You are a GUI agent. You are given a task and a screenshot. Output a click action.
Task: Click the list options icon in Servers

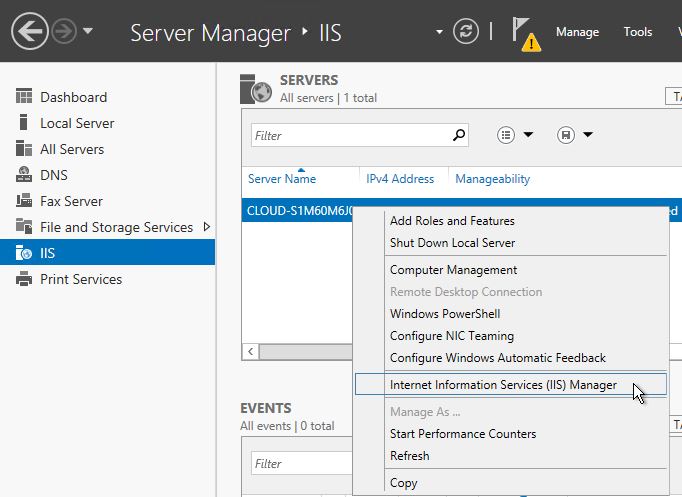pos(506,135)
